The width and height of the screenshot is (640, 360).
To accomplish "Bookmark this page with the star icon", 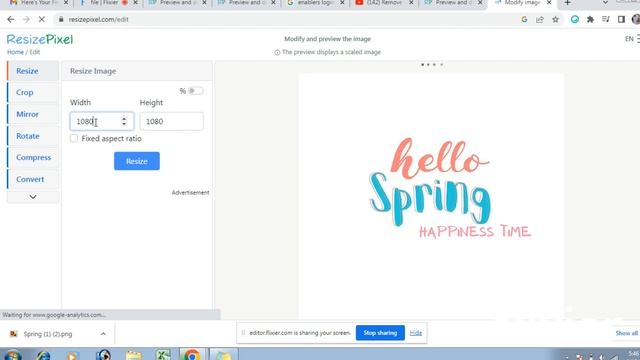I will [x=556, y=19].
